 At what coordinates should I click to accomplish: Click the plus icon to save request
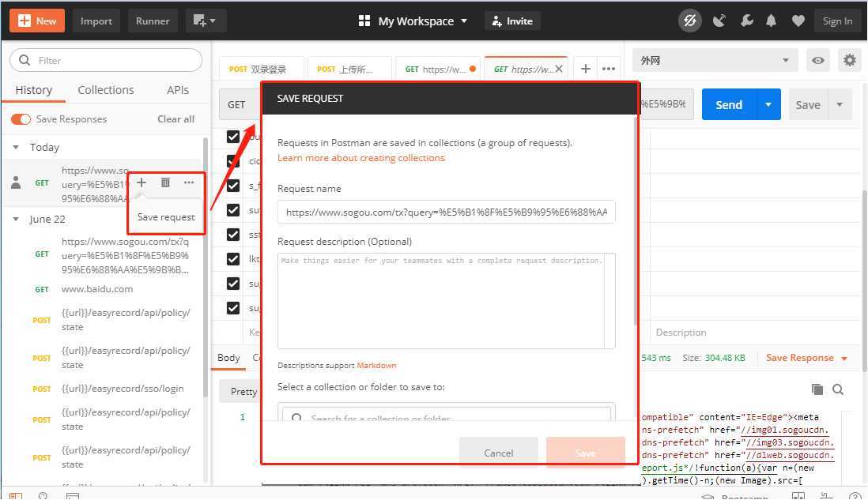[x=142, y=182]
